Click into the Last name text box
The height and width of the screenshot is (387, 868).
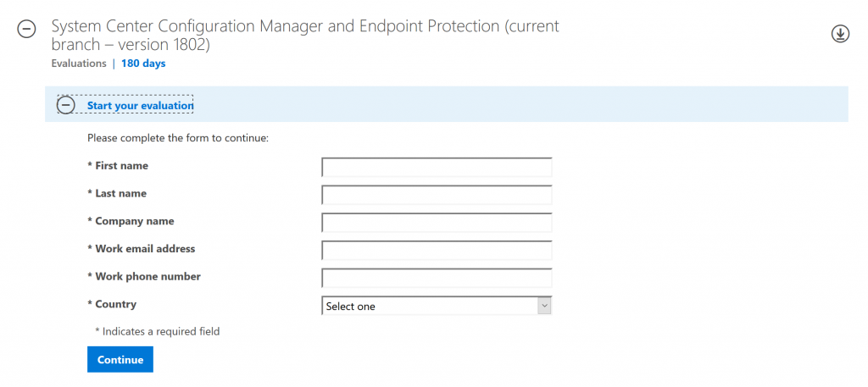point(437,195)
